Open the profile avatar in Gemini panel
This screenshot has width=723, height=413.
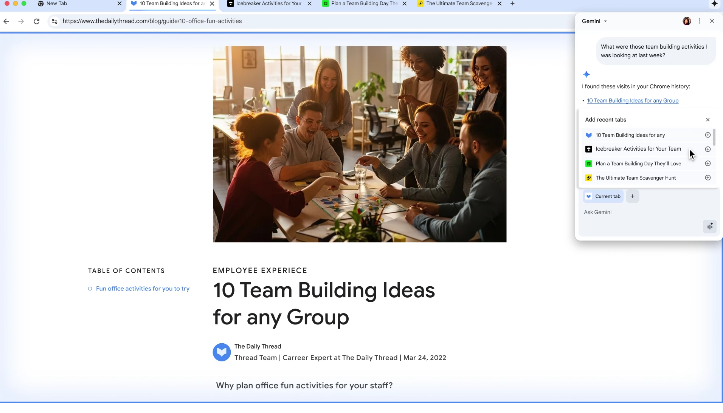click(687, 21)
